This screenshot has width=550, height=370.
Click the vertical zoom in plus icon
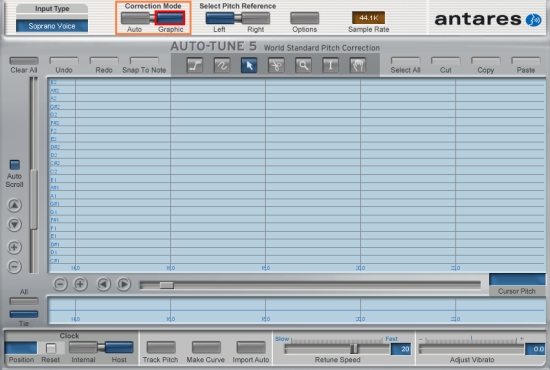[14, 247]
